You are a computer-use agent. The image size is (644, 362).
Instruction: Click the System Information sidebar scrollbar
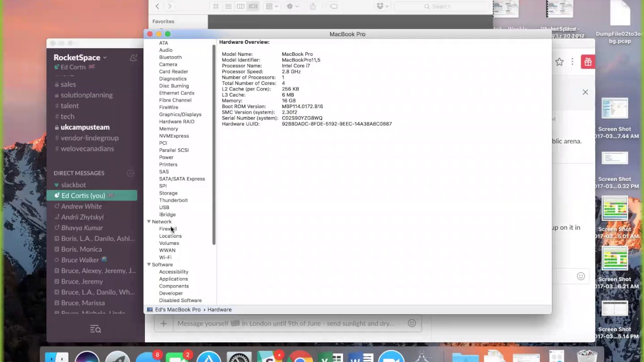(x=214, y=145)
